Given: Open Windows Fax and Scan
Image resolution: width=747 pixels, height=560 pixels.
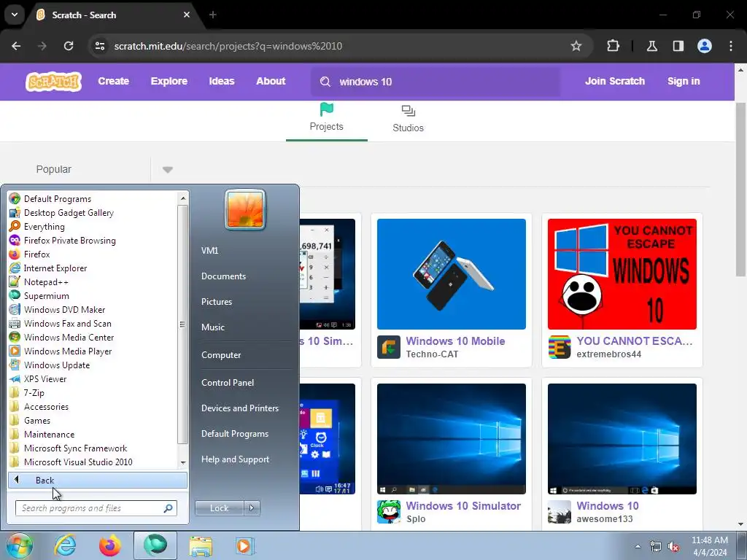Looking at the screenshot, I should (x=68, y=323).
